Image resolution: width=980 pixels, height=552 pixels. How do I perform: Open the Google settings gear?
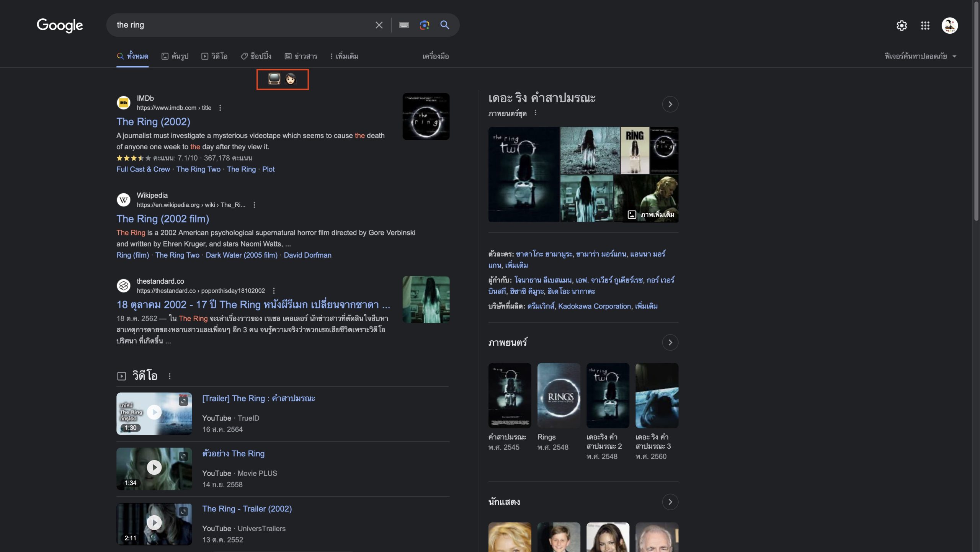tap(902, 26)
